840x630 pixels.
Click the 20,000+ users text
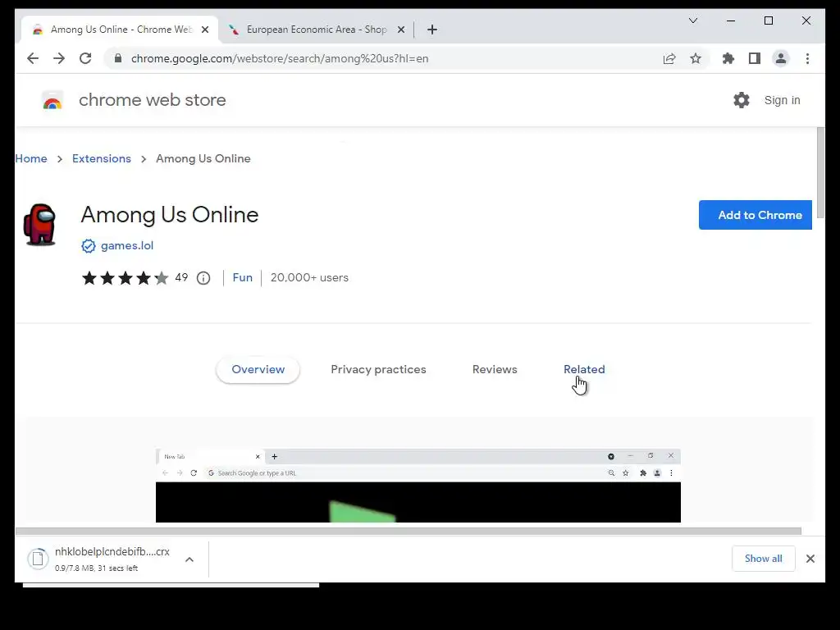pyautogui.click(x=309, y=277)
